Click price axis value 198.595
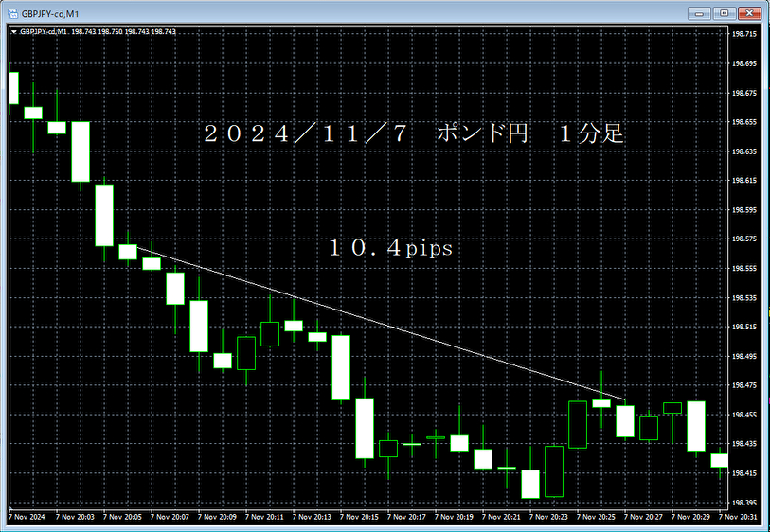Screen dimensions: 770x532 (x=744, y=209)
